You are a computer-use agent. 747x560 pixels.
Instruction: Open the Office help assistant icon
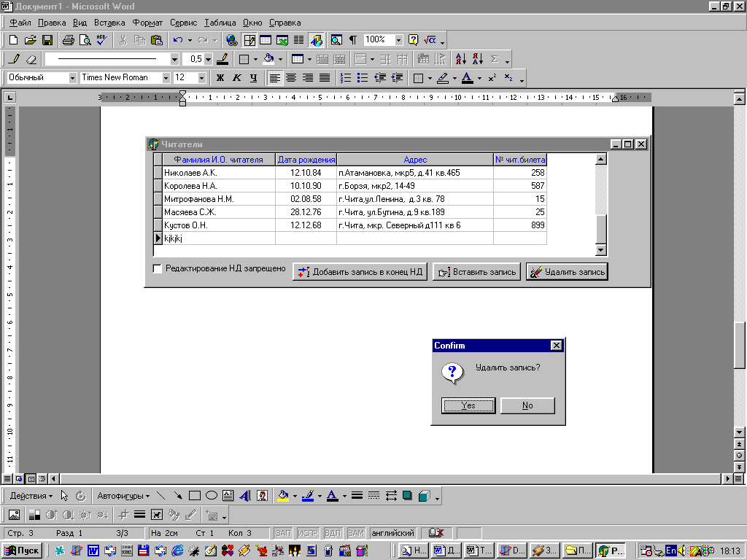click(x=414, y=40)
